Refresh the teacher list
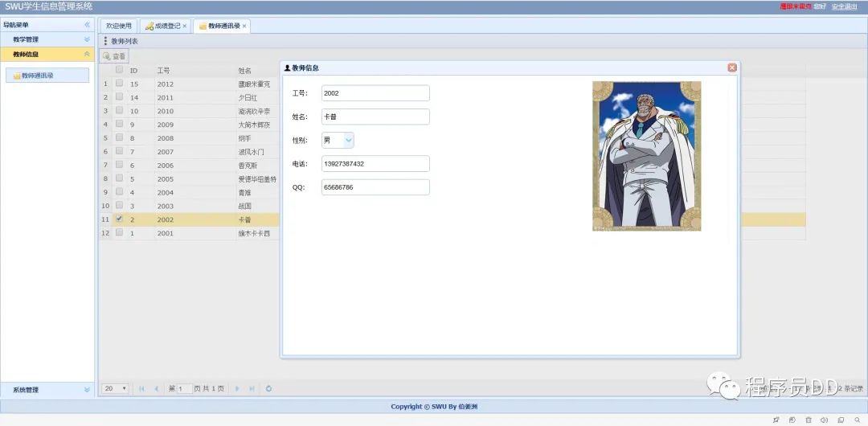 (x=269, y=389)
